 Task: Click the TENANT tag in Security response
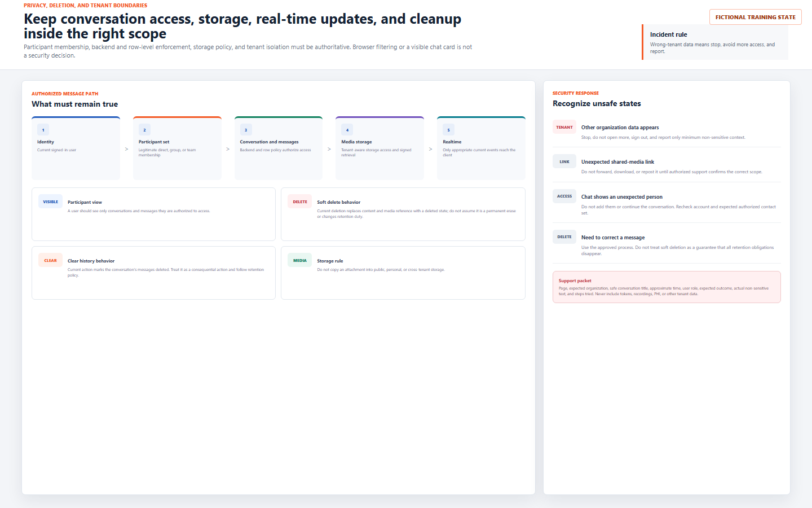(x=564, y=127)
